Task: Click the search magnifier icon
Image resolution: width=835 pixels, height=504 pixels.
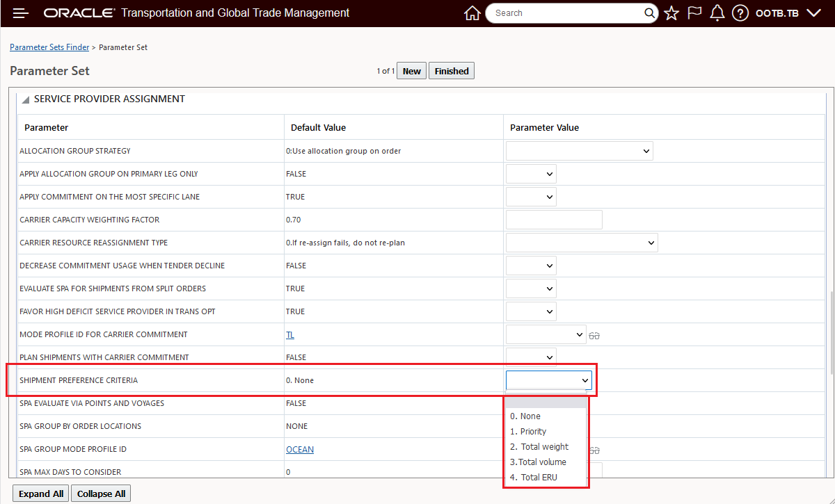Action: [x=649, y=13]
